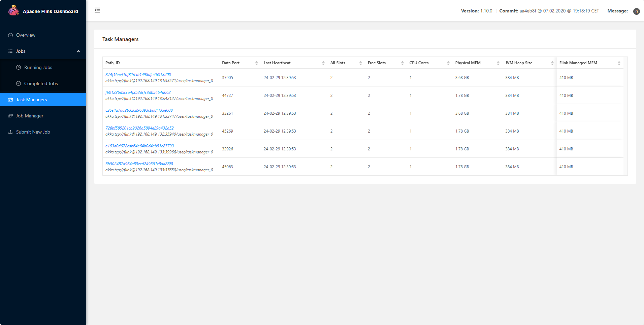Screen dimensions: 644x325
Task: Collapse the sidebar with the menu fold icon
Action: (97, 10)
